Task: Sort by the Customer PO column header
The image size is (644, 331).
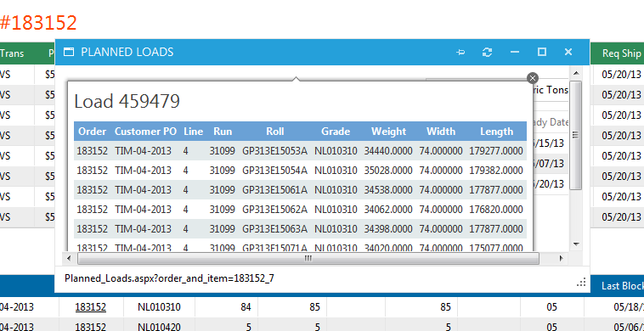Action: [146, 132]
